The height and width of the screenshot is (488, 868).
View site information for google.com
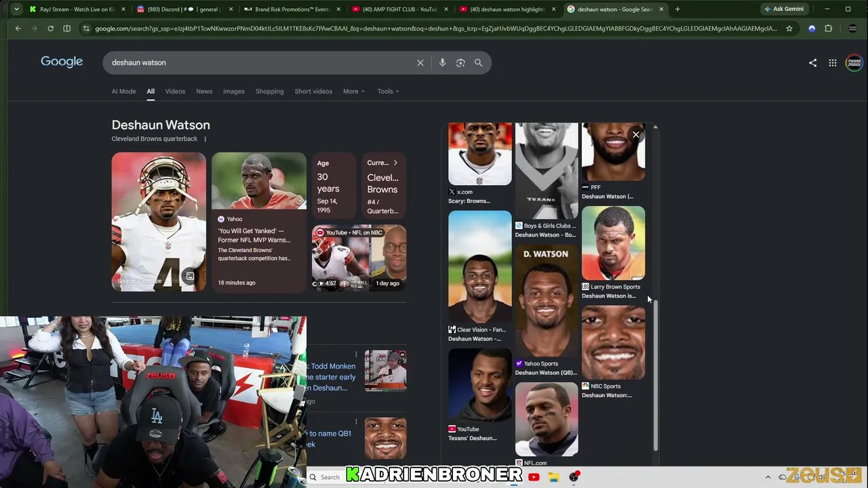point(85,28)
